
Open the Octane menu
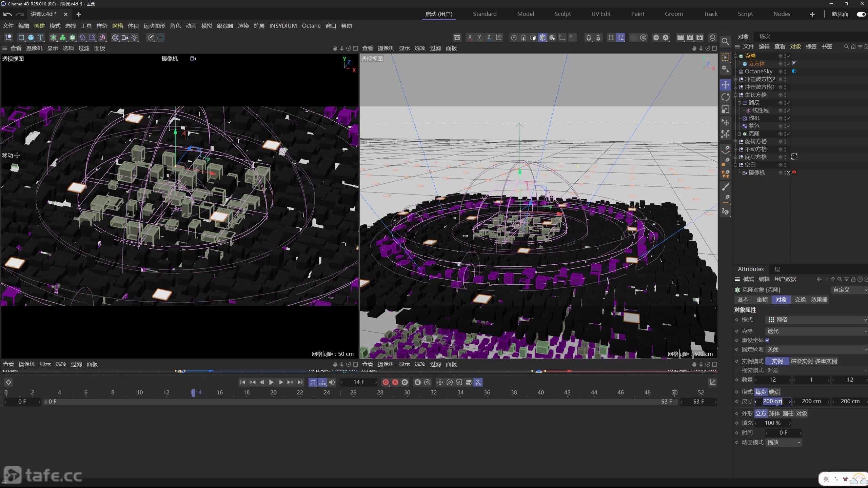(311, 26)
